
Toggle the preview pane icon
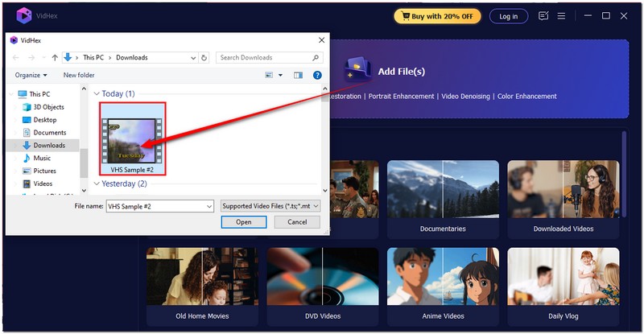coord(298,75)
